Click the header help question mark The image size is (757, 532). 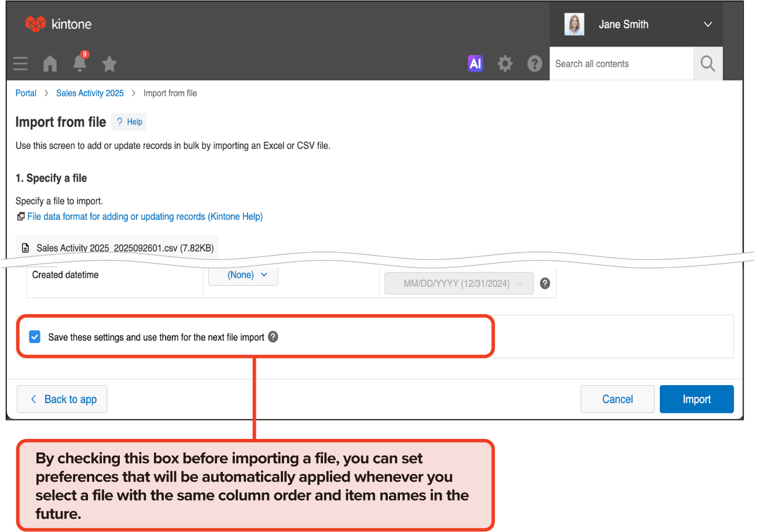point(535,64)
